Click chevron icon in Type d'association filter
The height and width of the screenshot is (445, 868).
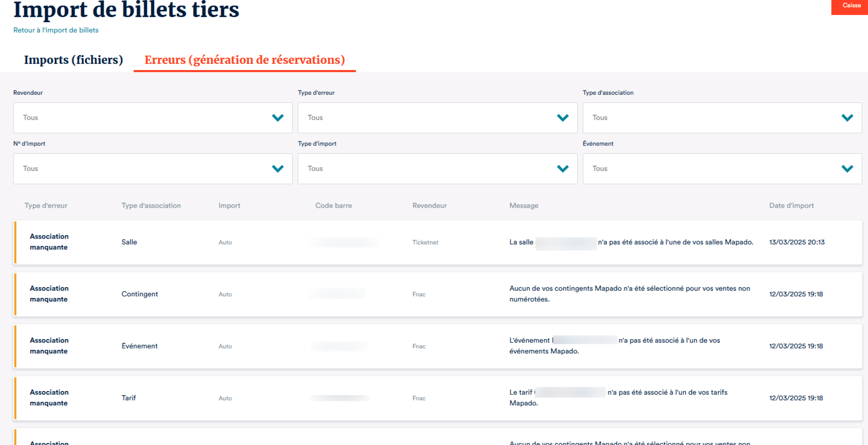[x=847, y=118]
